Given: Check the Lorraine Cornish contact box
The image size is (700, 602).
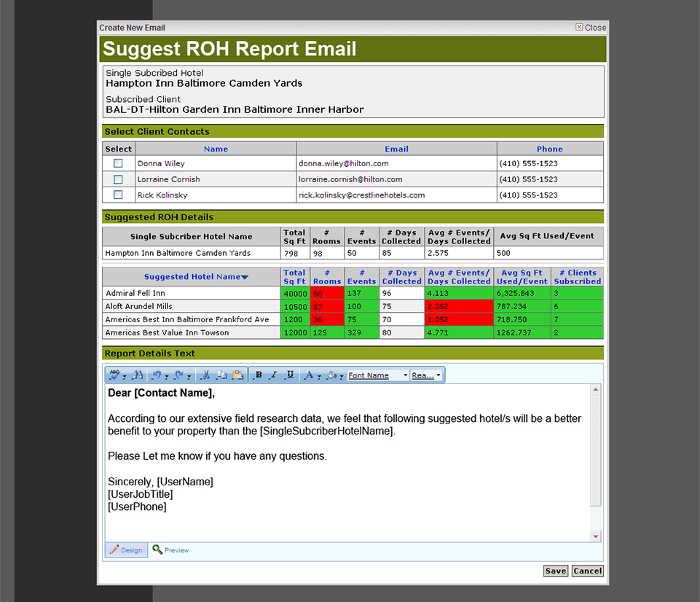Looking at the screenshot, I should (118, 179).
